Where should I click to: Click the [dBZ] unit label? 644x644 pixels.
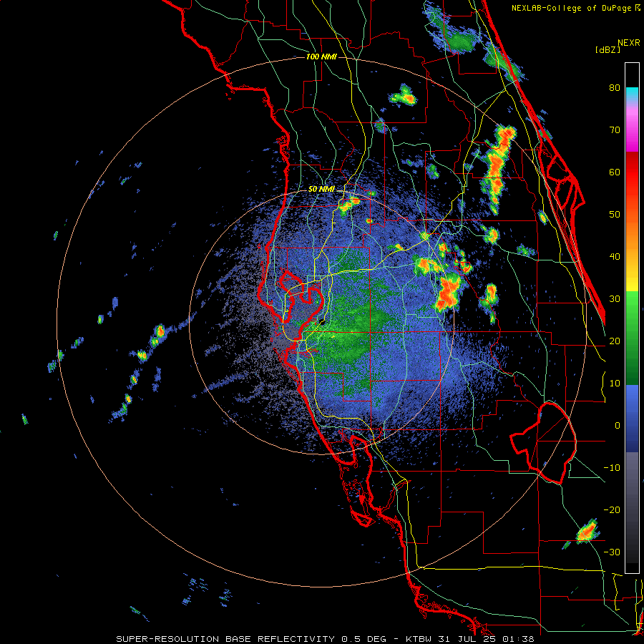click(x=608, y=49)
